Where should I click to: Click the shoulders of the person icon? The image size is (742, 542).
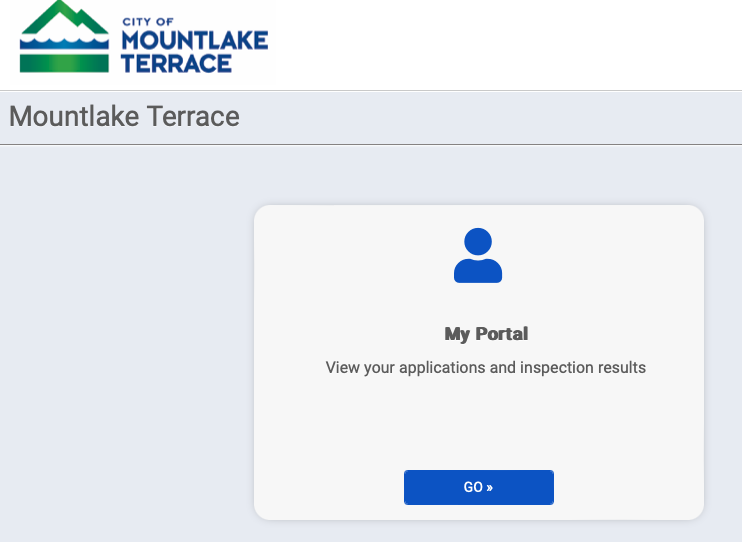tap(478, 271)
